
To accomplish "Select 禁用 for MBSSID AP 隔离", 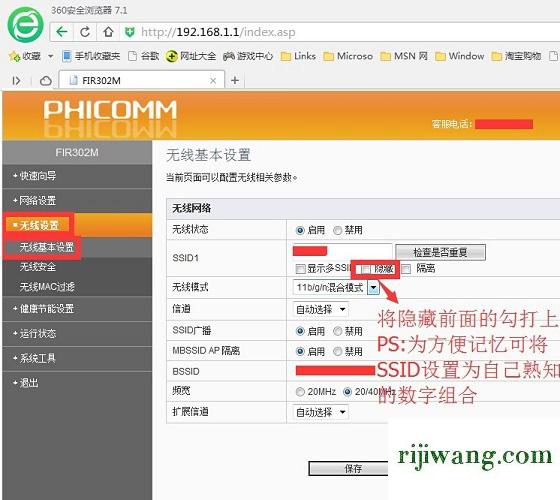I will click(x=337, y=351).
